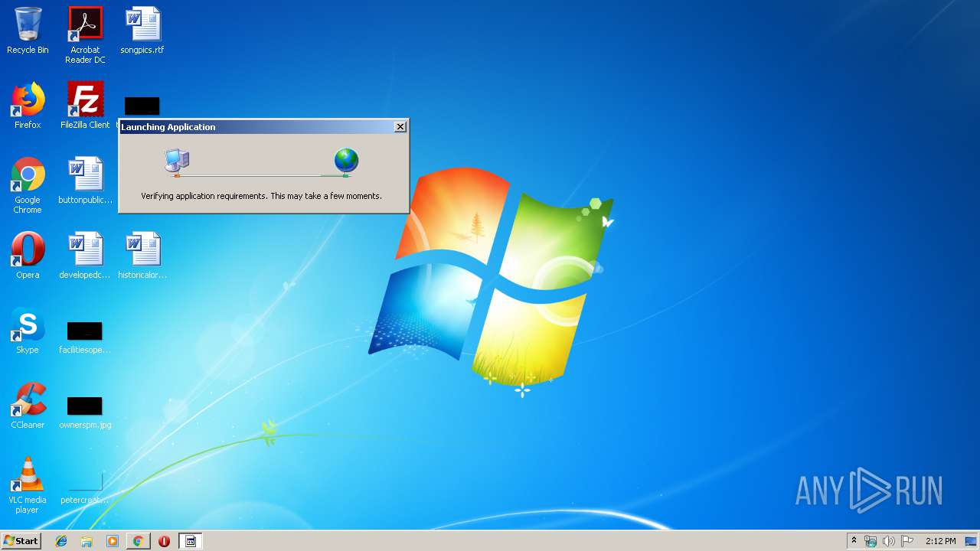Open Opera from the taskbar
This screenshot has height=551, width=980.
point(164,541)
